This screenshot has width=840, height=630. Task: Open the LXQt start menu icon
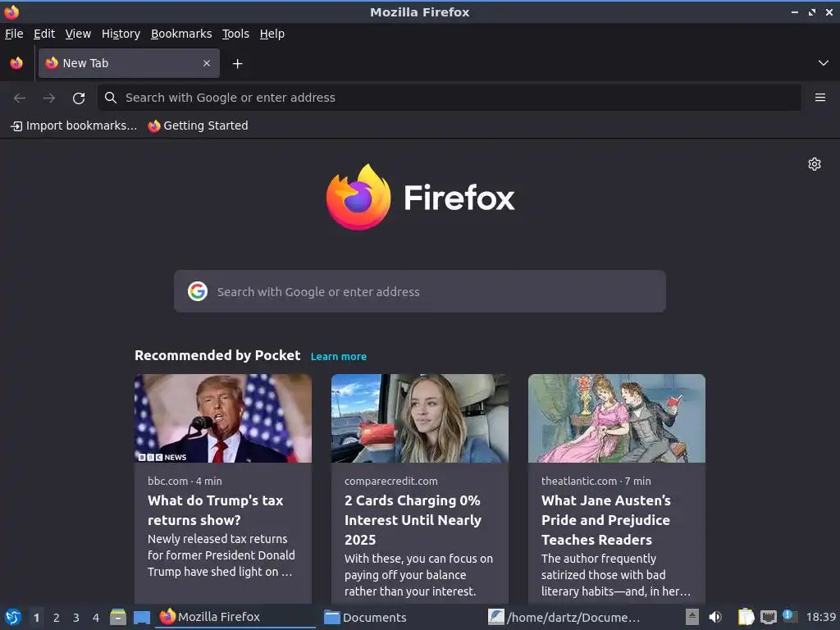click(13, 617)
